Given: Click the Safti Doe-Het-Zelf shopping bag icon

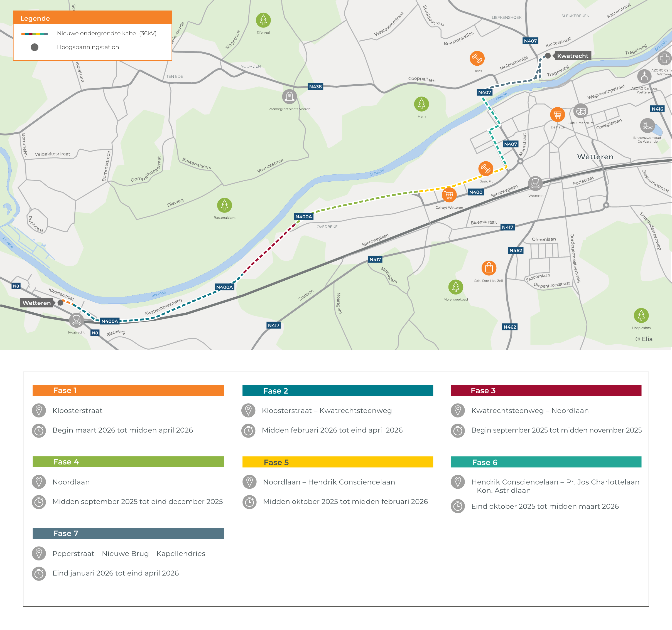Looking at the screenshot, I should (489, 268).
